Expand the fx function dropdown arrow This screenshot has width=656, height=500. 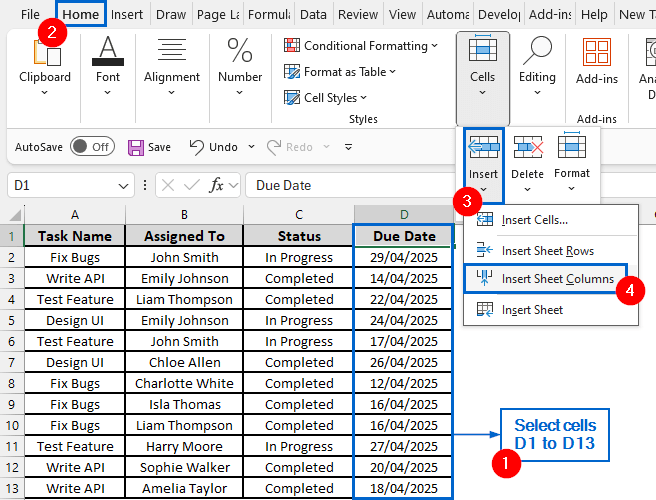tap(233, 185)
